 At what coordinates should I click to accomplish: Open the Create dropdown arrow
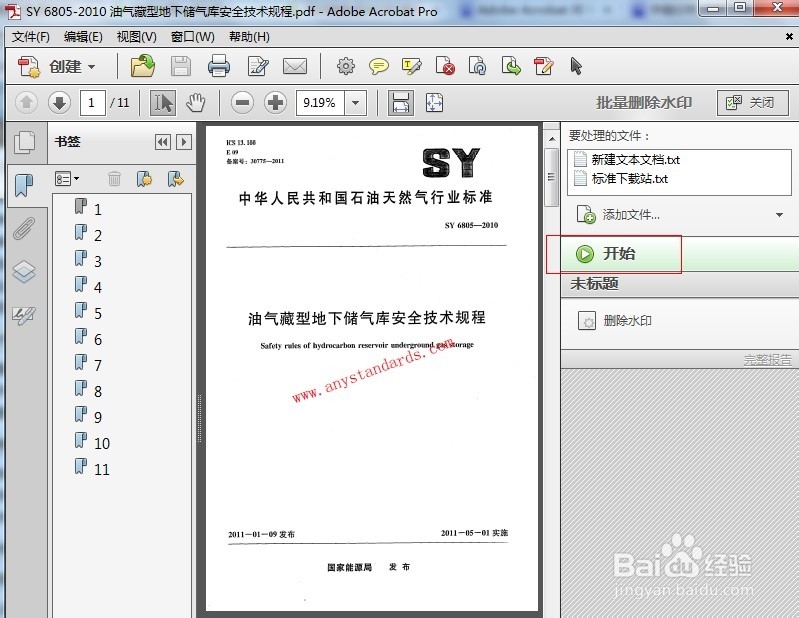point(92,67)
